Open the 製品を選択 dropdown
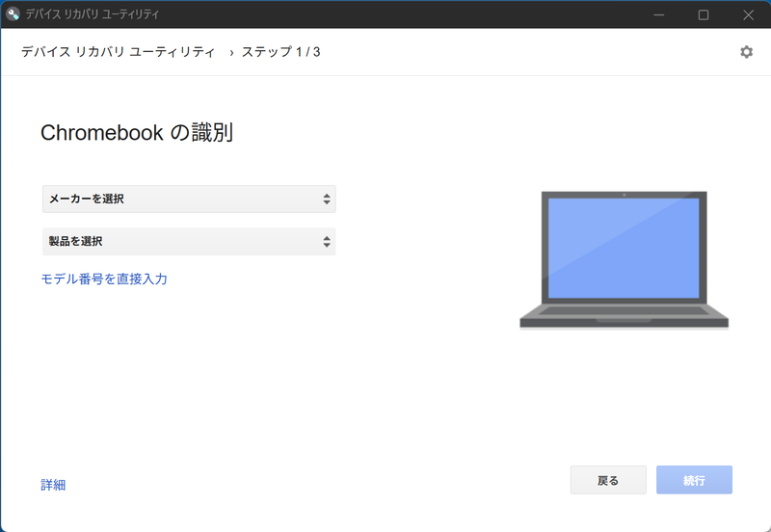Viewport: 771px width, 532px height. click(x=189, y=241)
